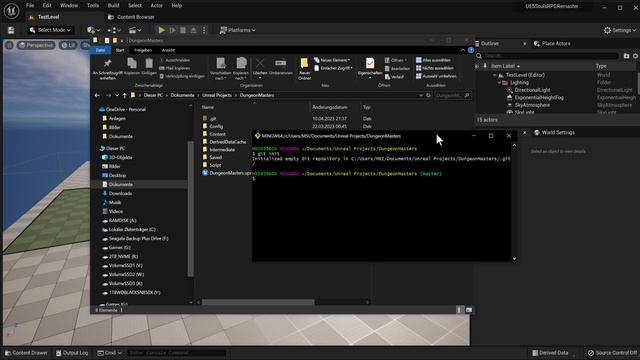
Task: Click the Stop simulation button
Action: (183, 30)
